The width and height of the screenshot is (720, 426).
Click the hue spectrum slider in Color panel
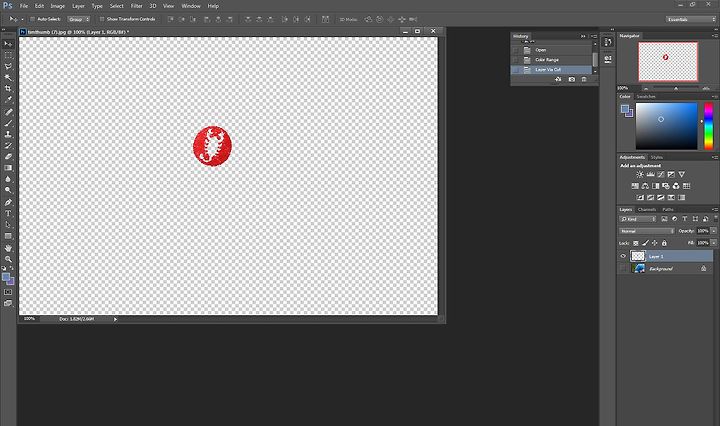[x=709, y=126]
